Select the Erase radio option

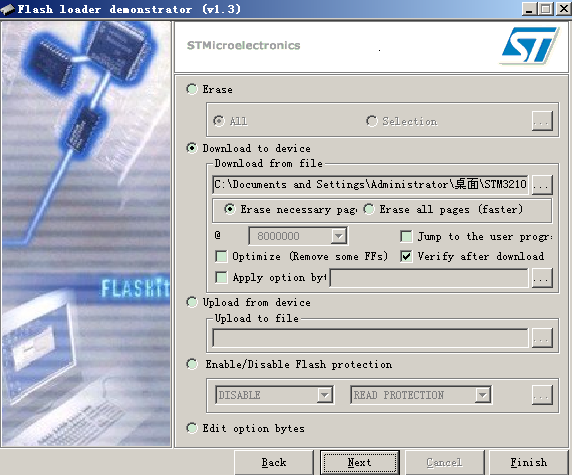pyautogui.click(x=192, y=89)
